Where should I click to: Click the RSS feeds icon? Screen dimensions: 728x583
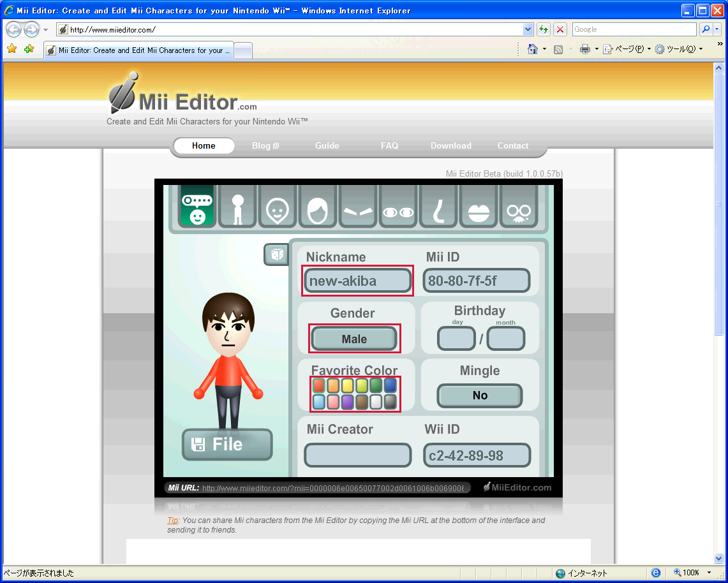tap(558, 49)
